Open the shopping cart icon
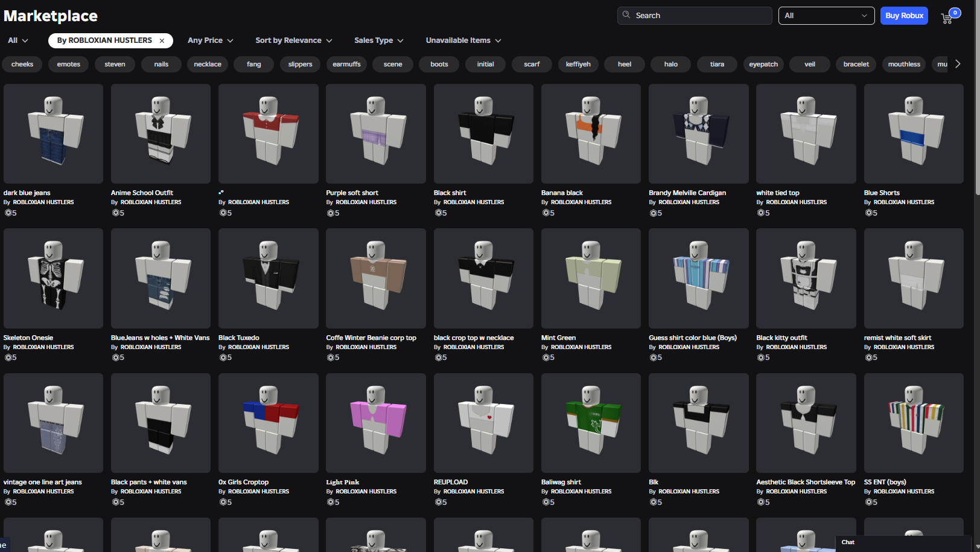The width and height of the screenshot is (980, 552). [947, 18]
